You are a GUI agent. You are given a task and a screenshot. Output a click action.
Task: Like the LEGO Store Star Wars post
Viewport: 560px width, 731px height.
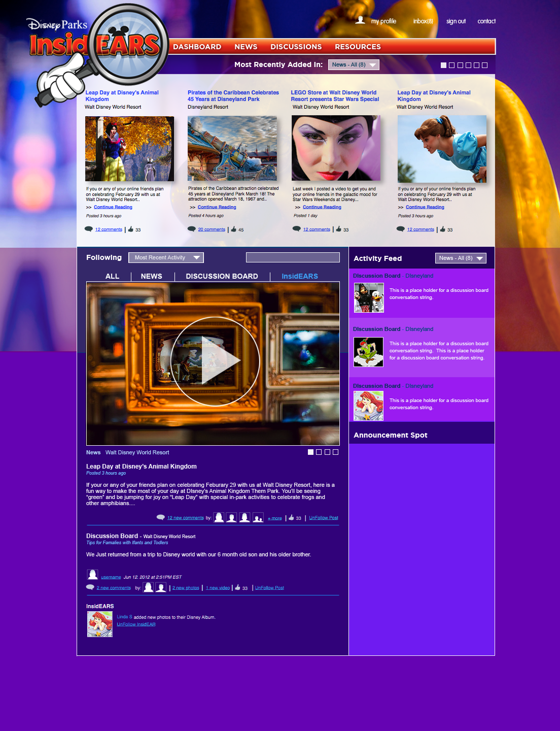[339, 229]
